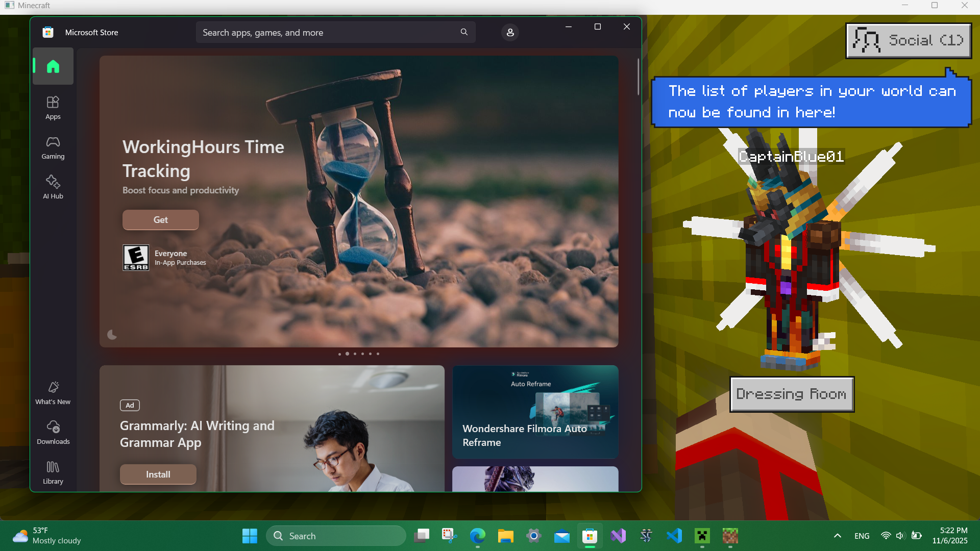Screen dimensions: 980x551
Task: Click the players list tooltip in Minecraft
Action: (811, 102)
